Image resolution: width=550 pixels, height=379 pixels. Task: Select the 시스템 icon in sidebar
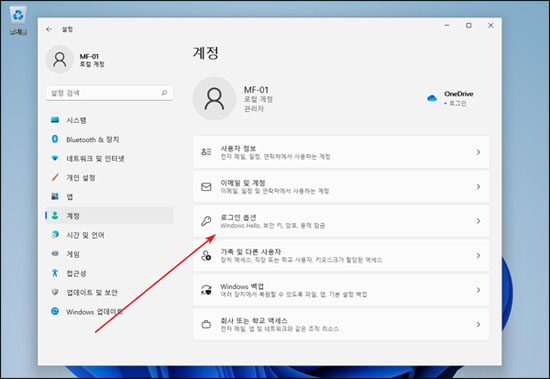pyautogui.click(x=55, y=120)
